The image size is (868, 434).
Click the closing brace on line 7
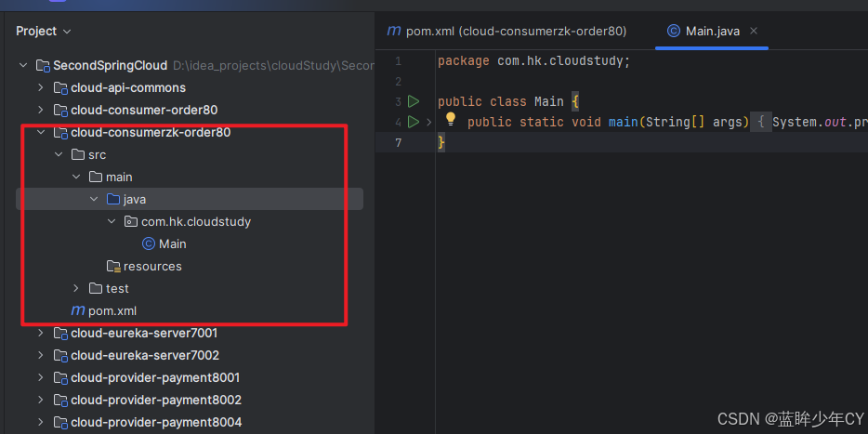[x=441, y=143]
